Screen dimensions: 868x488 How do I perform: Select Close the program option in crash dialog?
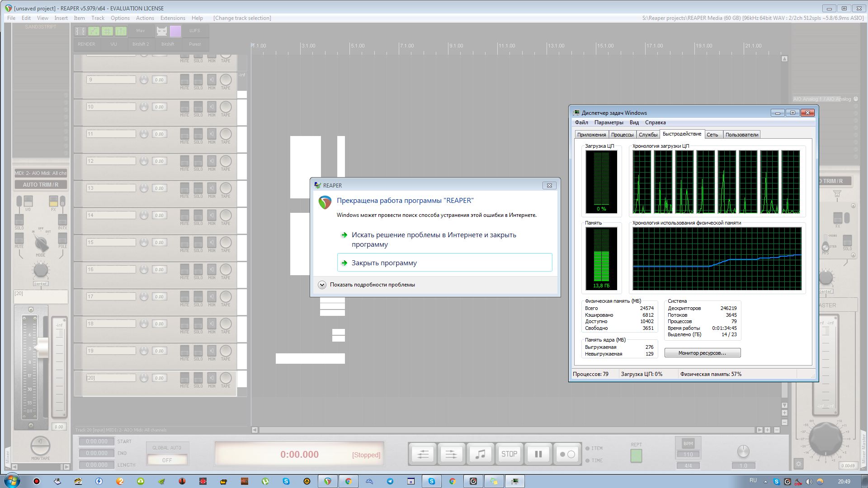click(444, 263)
